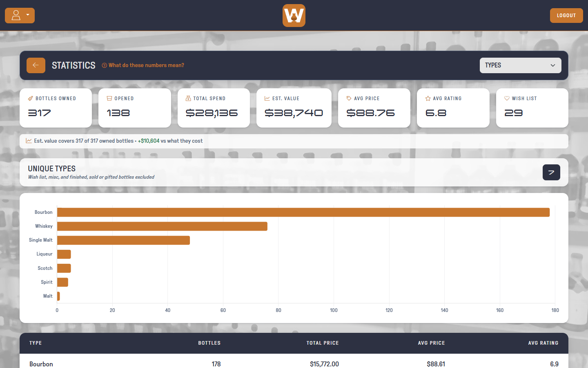Viewport: 588px width, 368px height.
Task: Sort table by TYPE column header
Action: [x=36, y=343]
